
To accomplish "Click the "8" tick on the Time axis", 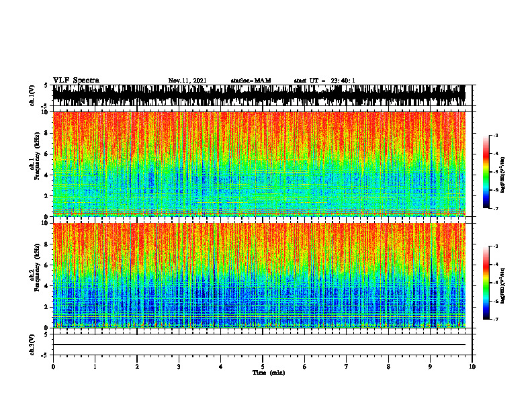I will pos(388,367).
